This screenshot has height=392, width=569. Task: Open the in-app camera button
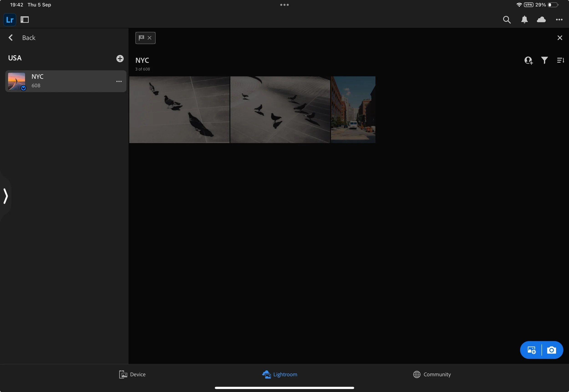click(x=551, y=350)
